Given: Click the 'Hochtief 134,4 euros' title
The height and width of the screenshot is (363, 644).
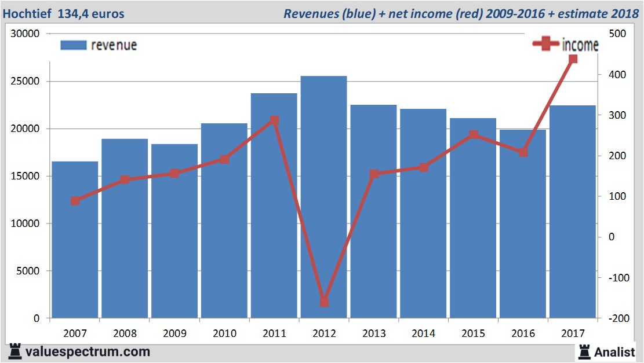Looking at the screenshot, I should tap(64, 13).
